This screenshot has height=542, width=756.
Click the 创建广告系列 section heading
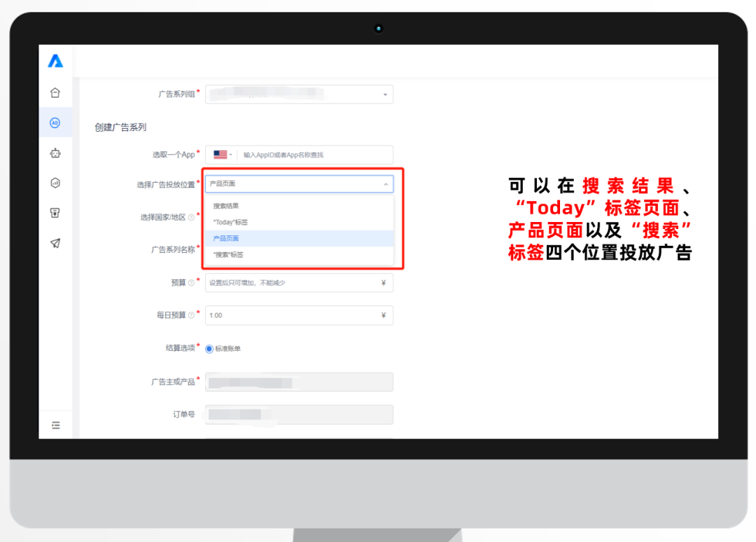[x=120, y=127]
